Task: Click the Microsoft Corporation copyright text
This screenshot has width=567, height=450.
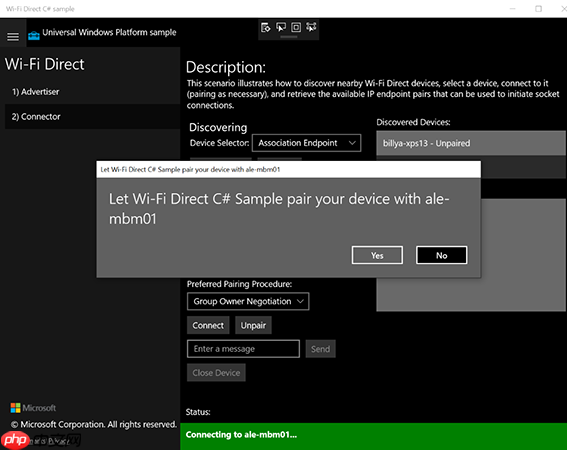Action: [94, 424]
